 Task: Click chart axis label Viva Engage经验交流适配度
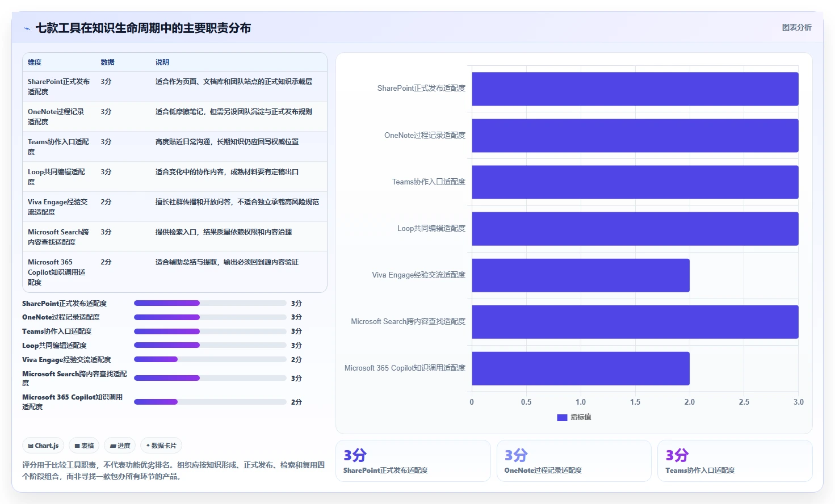(419, 275)
